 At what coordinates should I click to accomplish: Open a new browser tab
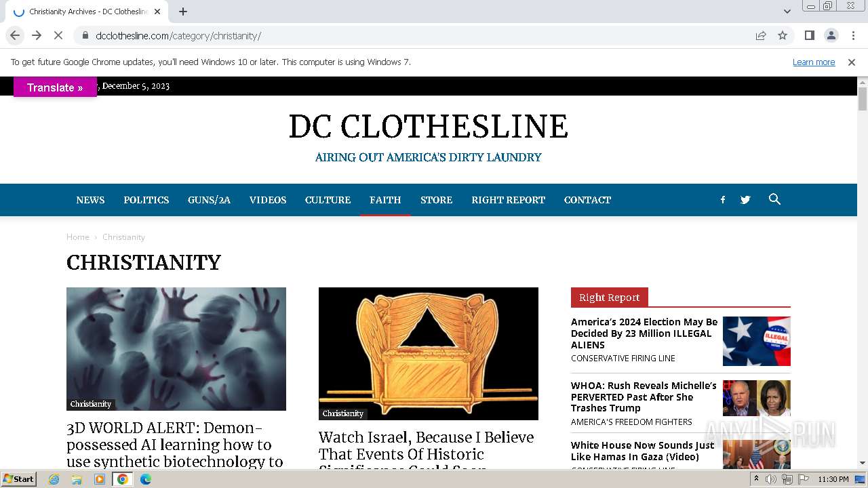pyautogui.click(x=183, y=12)
